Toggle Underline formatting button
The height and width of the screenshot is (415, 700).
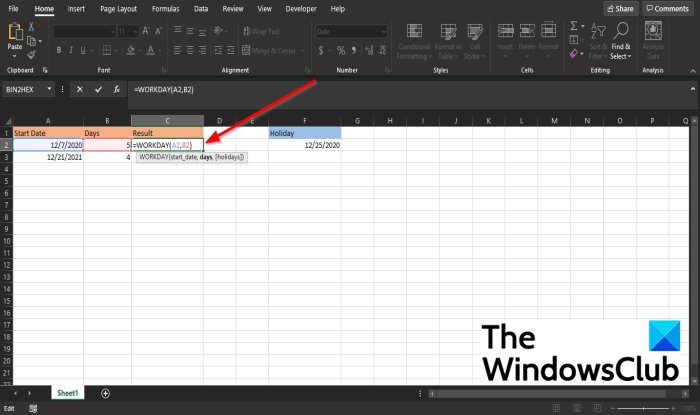click(x=83, y=50)
